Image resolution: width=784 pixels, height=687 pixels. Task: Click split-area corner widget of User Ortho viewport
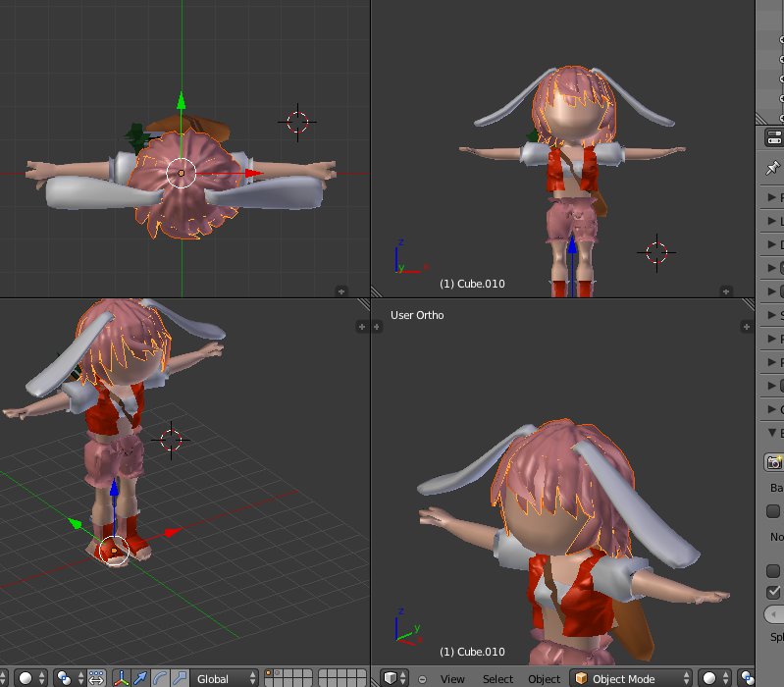pos(748,304)
